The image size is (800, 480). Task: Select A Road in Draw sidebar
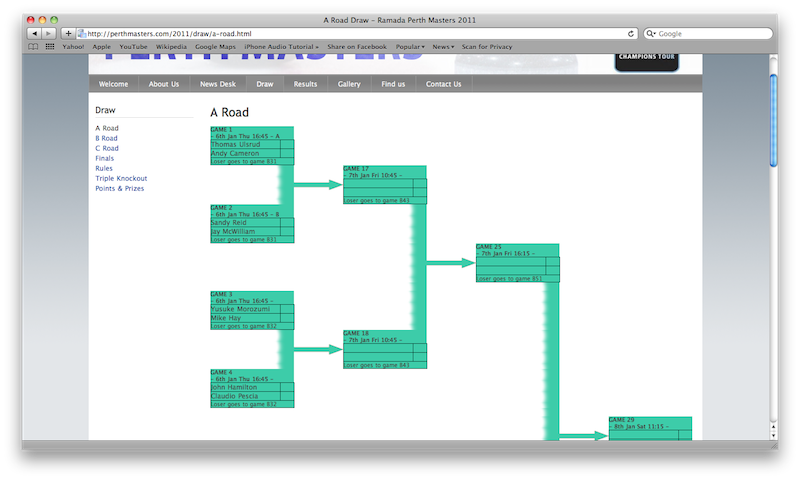107,128
